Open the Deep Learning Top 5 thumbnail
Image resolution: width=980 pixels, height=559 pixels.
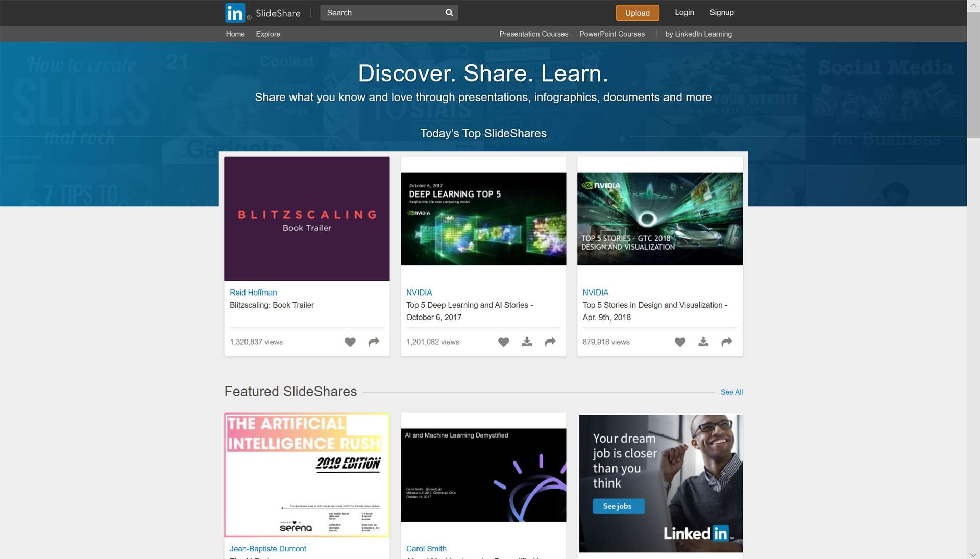tap(483, 219)
